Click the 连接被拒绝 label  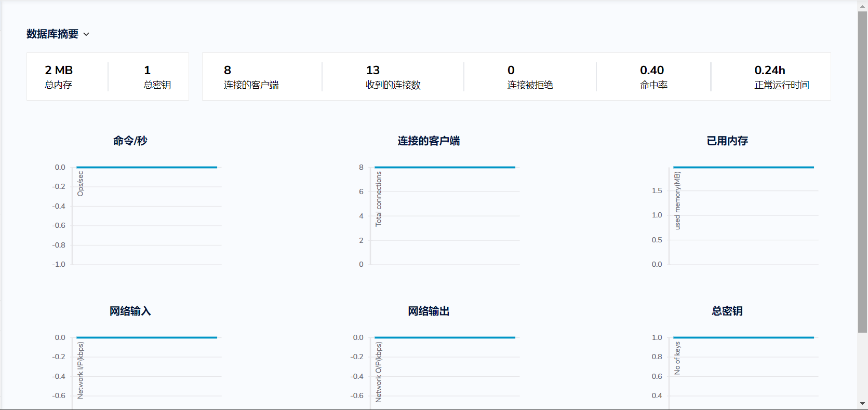(530, 85)
